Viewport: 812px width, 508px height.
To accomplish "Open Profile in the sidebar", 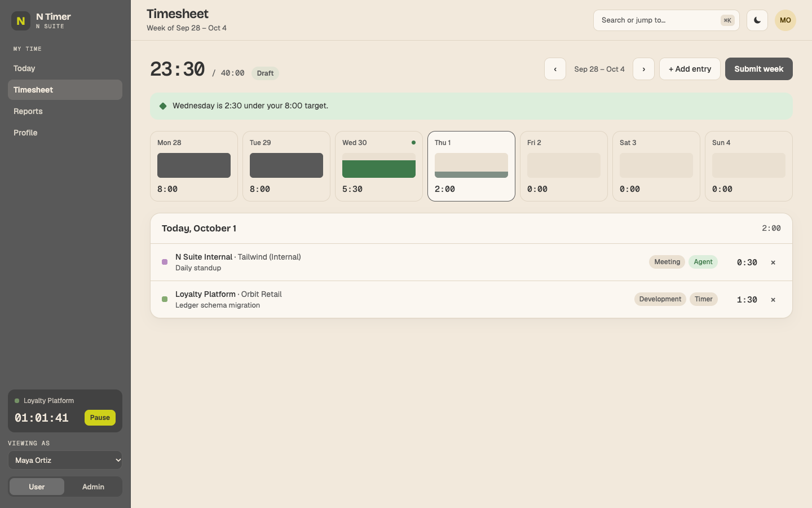I will point(65,133).
